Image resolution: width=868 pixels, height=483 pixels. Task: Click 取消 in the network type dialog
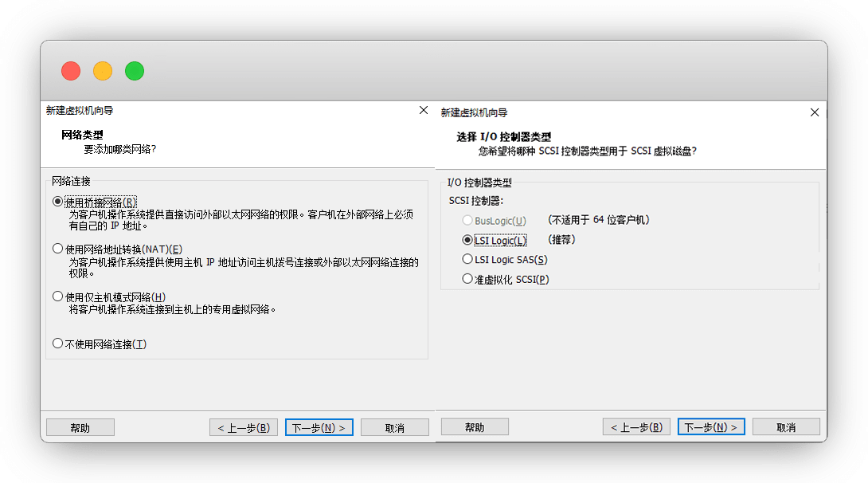click(394, 427)
